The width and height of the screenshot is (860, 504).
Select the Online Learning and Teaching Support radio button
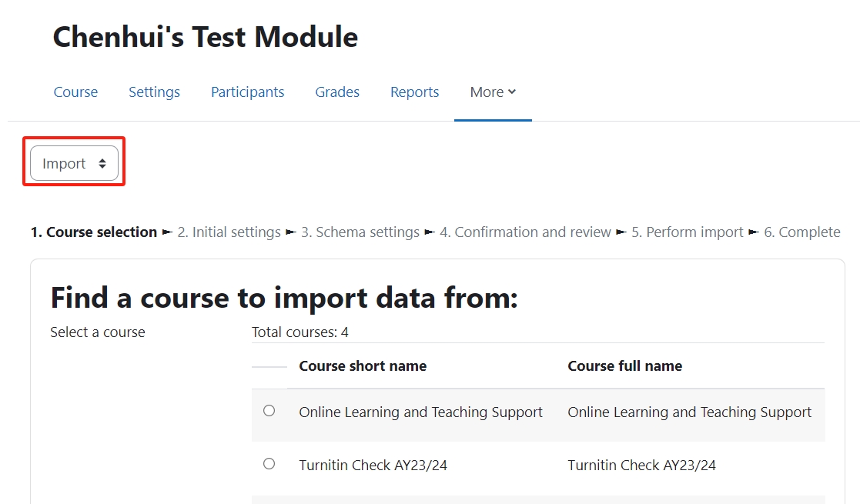269,410
